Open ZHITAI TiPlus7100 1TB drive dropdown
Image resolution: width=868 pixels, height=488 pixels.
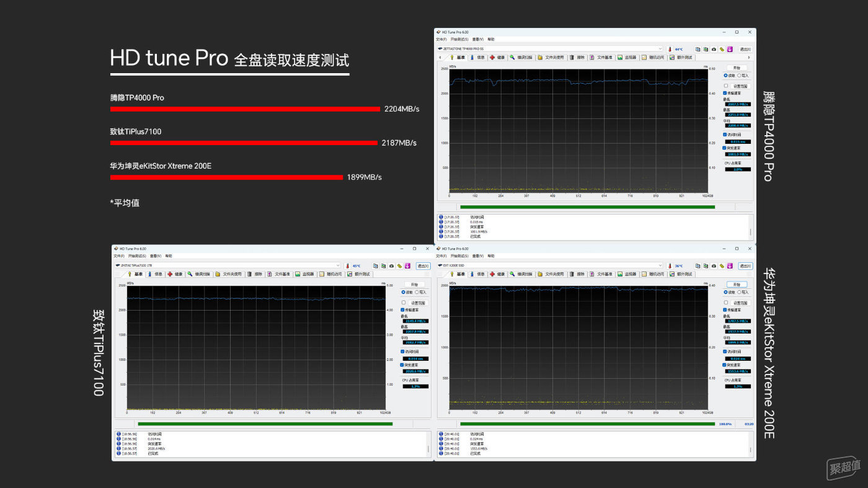[228, 266]
